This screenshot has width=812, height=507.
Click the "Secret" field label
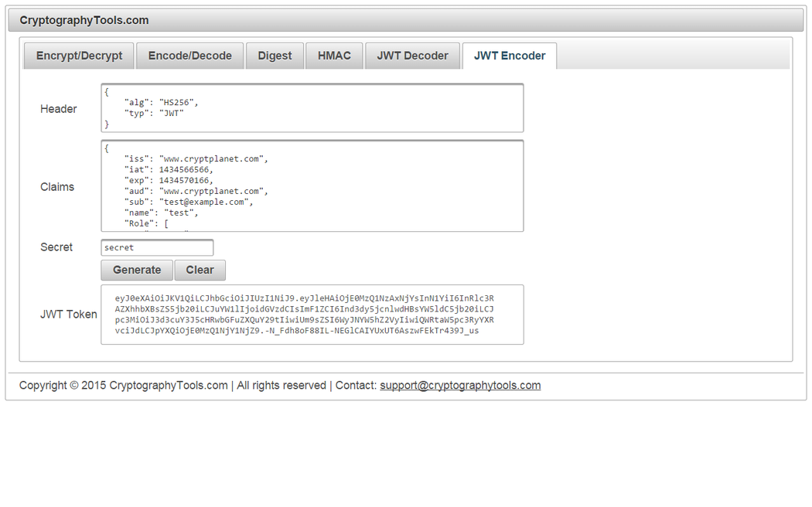pyautogui.click(x=56, y=247)
